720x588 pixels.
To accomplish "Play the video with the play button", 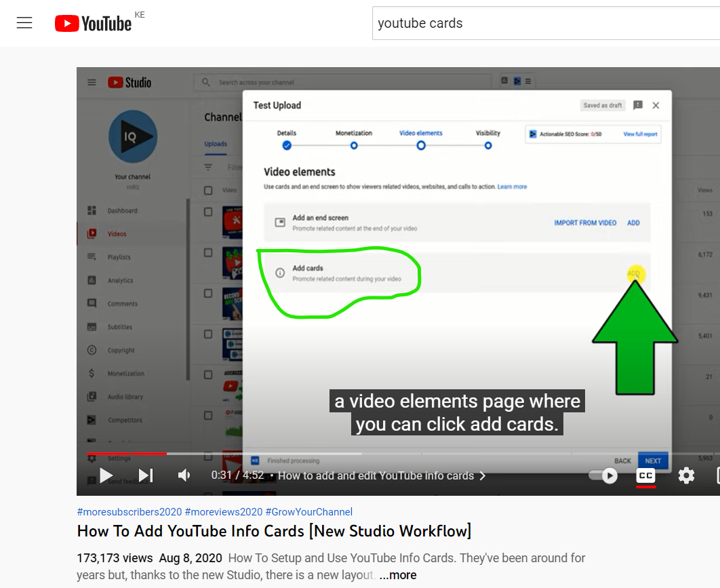I will [x=106, y=475].
